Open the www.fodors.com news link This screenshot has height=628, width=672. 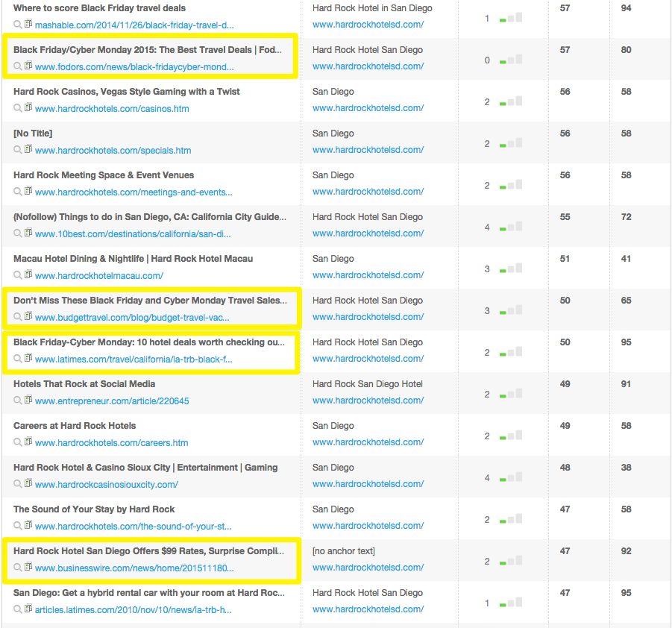tap(134, 67)
